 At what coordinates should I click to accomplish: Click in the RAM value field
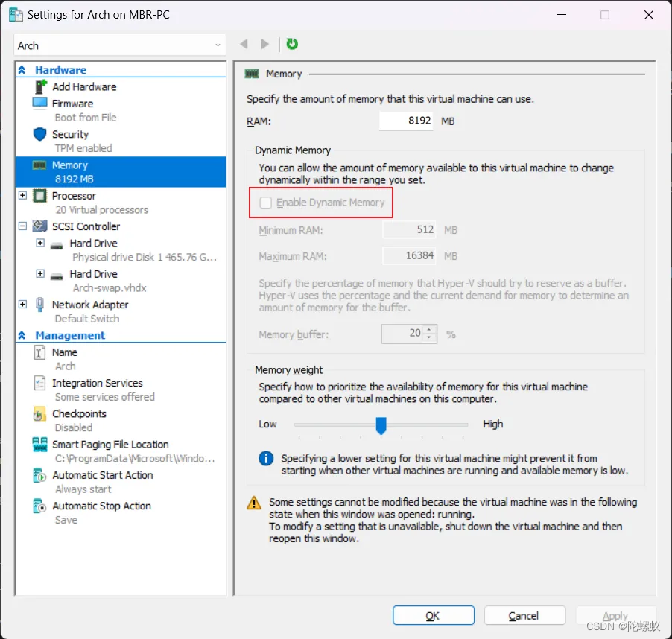pyautogui.click(x=406, y=121)
